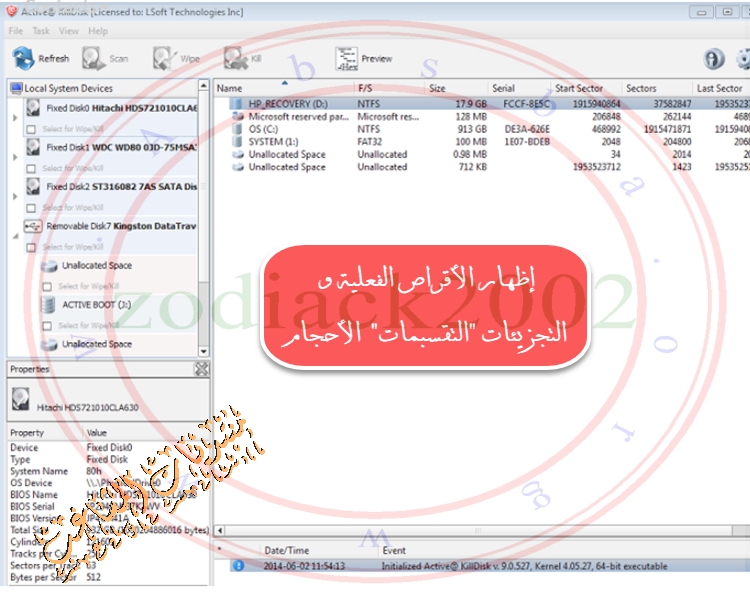750x603 pixels.
Task: Tick Select for Wipe/Kill under first Unallocated Space
Action: 47,286
